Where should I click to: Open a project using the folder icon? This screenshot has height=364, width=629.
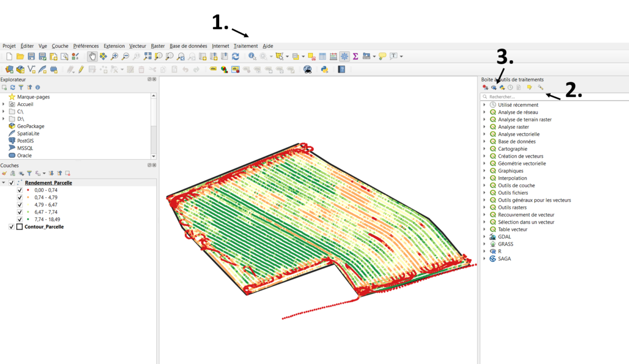[20, 56]
